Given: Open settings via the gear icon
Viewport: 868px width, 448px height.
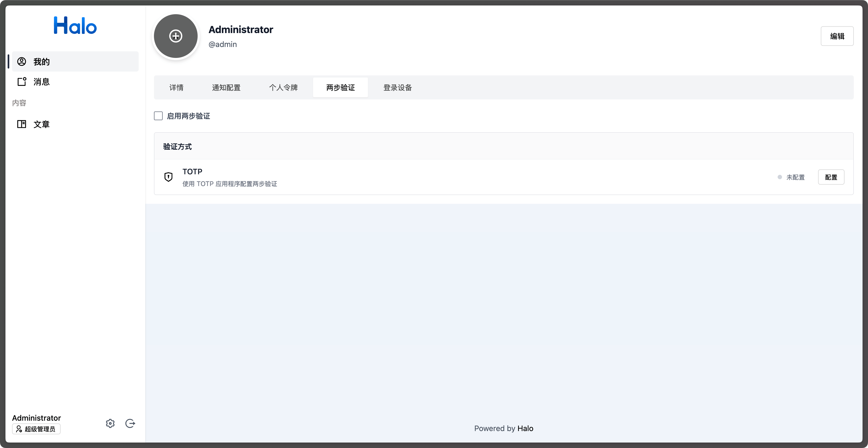Looking at the screenshot, I should pyautogui.click(x=110, y=423).
